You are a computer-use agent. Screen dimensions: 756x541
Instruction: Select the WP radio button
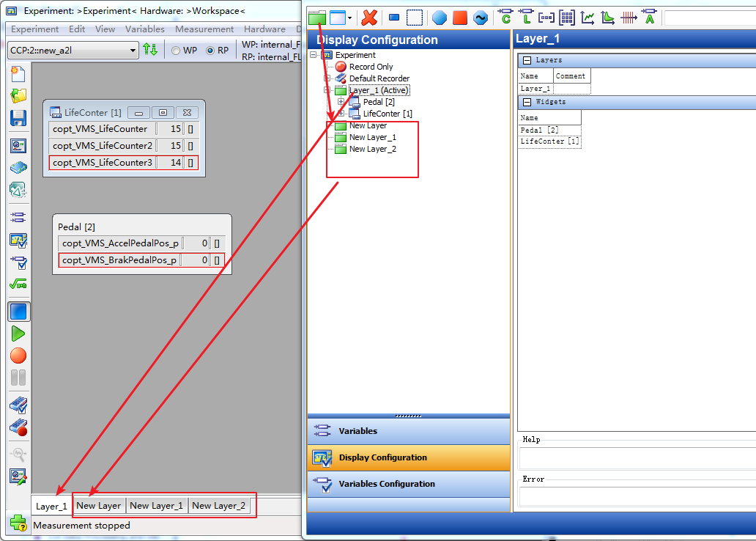(x=176, y=50)
